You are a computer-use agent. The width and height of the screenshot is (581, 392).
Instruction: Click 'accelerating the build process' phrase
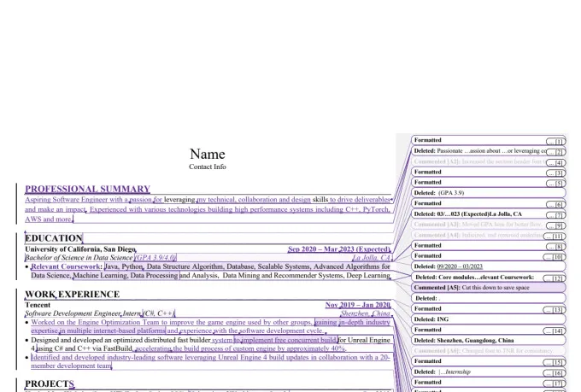click(177, 348)
